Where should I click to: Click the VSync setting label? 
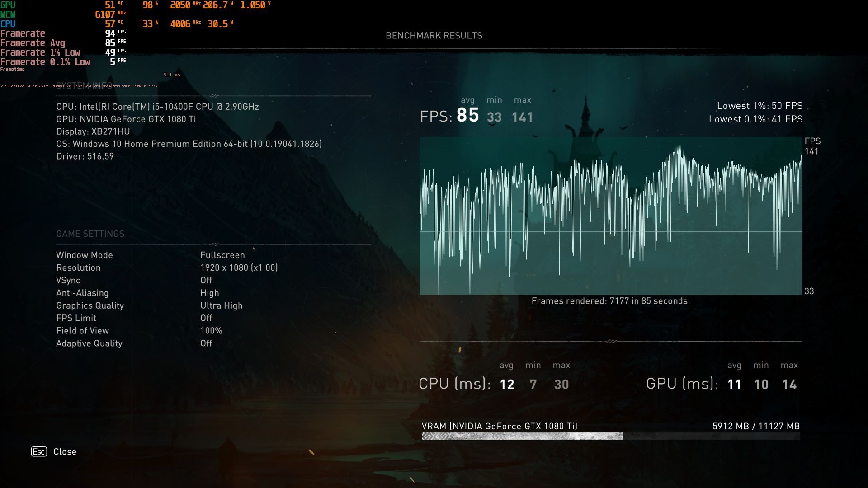[x=68, y=280]
